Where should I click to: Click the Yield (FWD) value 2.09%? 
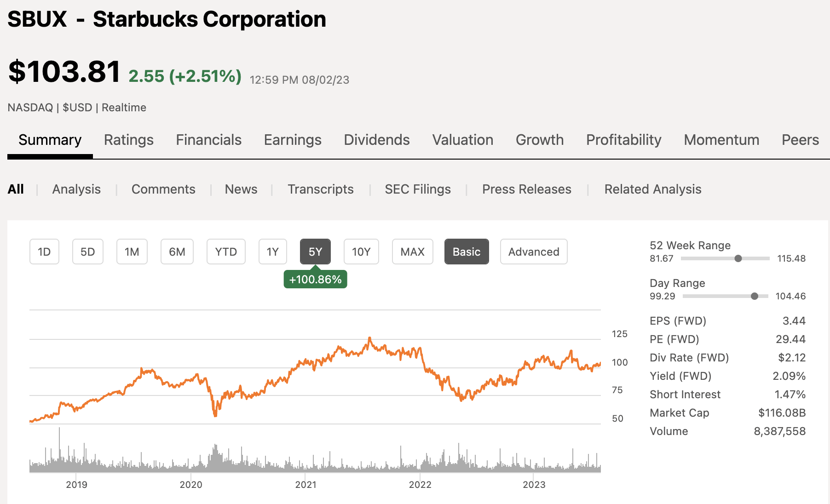[789, 376]
